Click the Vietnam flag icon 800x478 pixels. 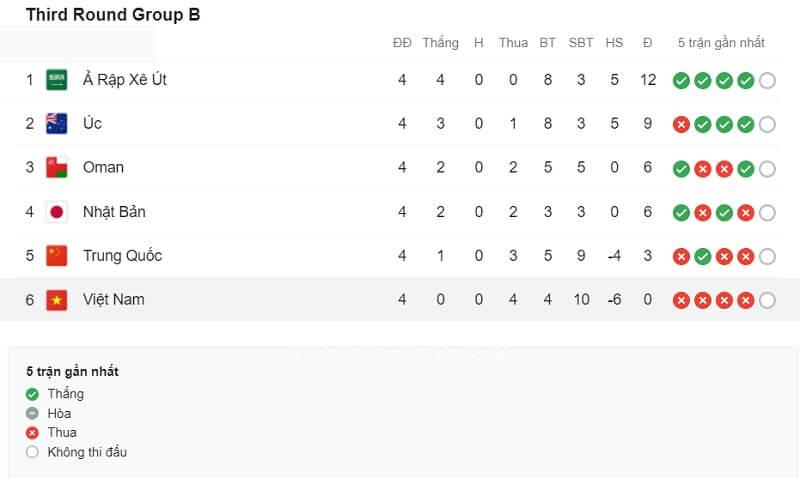tap(57, 300)
